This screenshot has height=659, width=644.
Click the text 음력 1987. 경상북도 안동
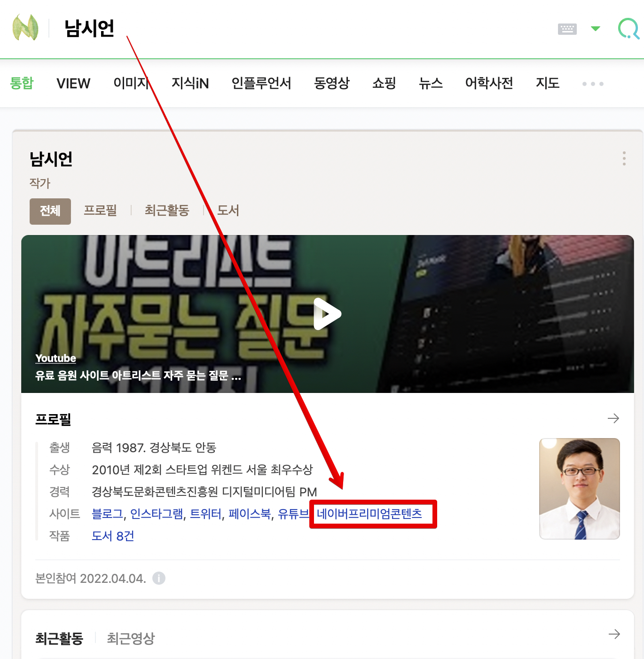click(x=154, y=447)
